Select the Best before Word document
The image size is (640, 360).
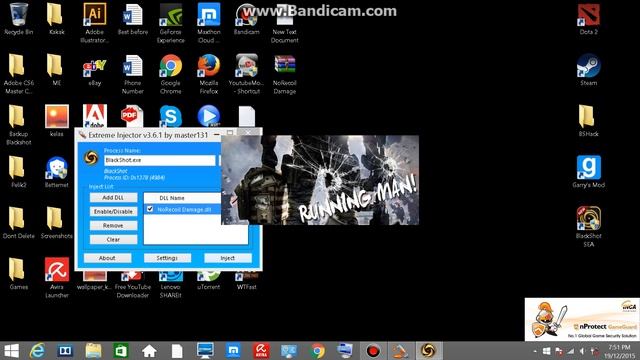[133, 19]
